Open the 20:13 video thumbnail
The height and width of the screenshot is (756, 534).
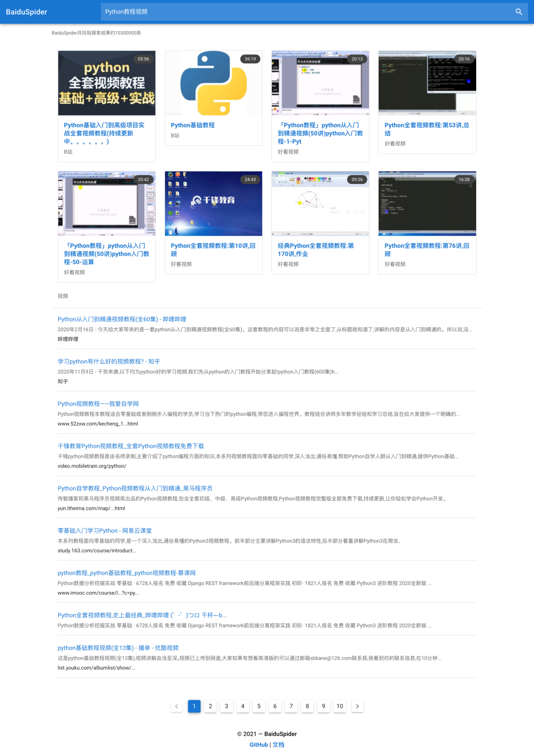click(320, 83)
